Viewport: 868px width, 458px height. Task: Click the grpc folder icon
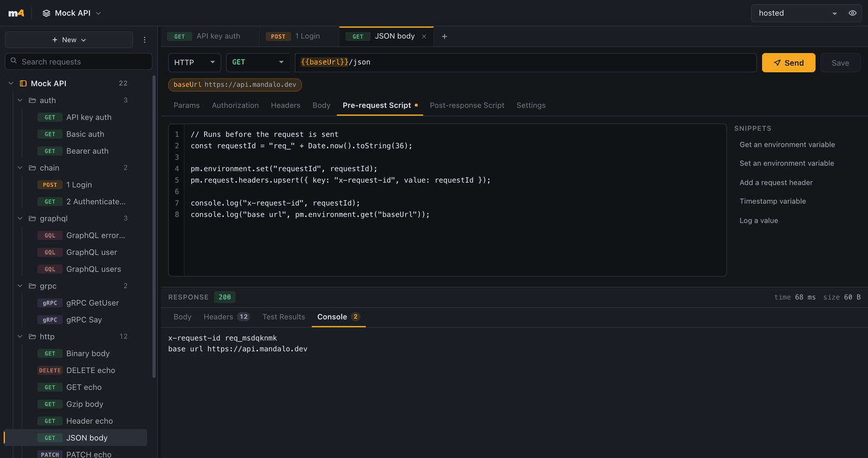click(x=32, y=286)
